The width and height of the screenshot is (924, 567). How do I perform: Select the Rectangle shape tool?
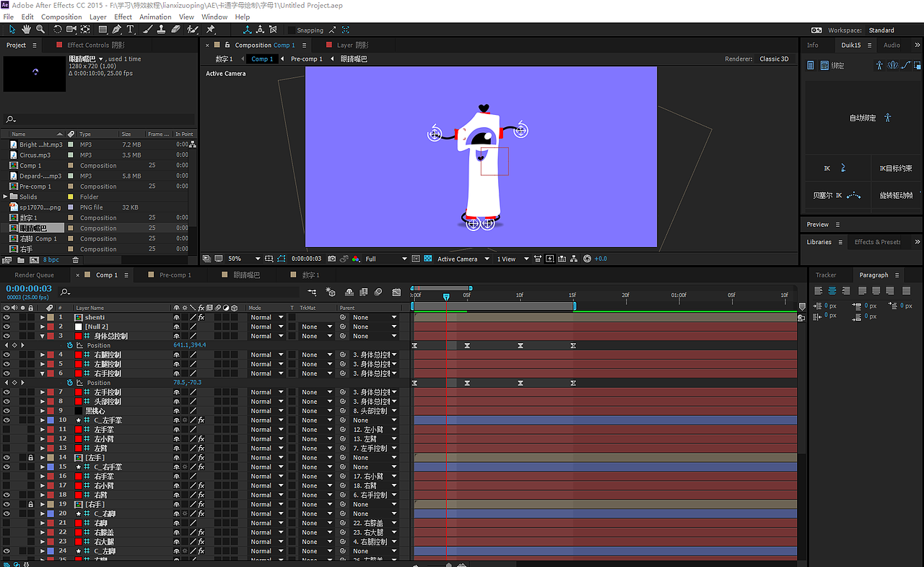click(x=103, y=30)
